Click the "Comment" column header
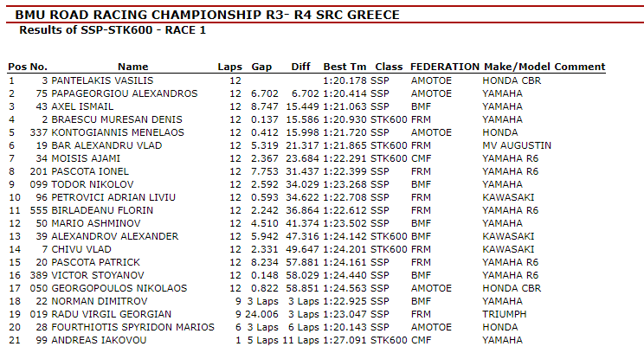 tap(579, 67)
